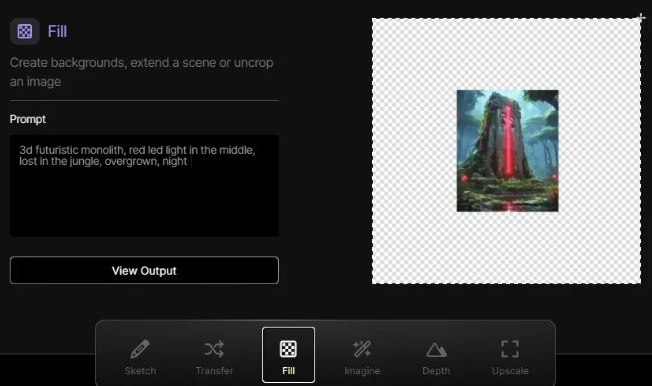Click the top-right corner handle of the canvas
Image resolution: width=652 pixels, height=386 pixels.
pyautogui.click(x=641, y=18)
